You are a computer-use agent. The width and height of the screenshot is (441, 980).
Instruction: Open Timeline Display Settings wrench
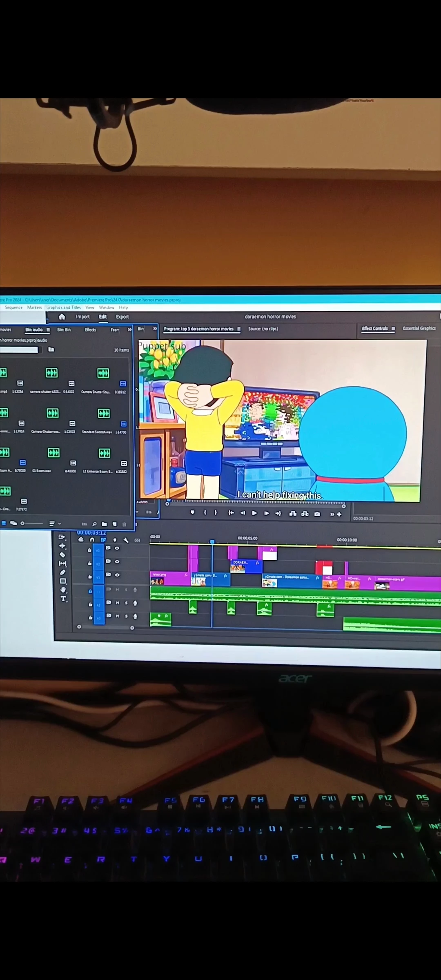tap(126, 540)
